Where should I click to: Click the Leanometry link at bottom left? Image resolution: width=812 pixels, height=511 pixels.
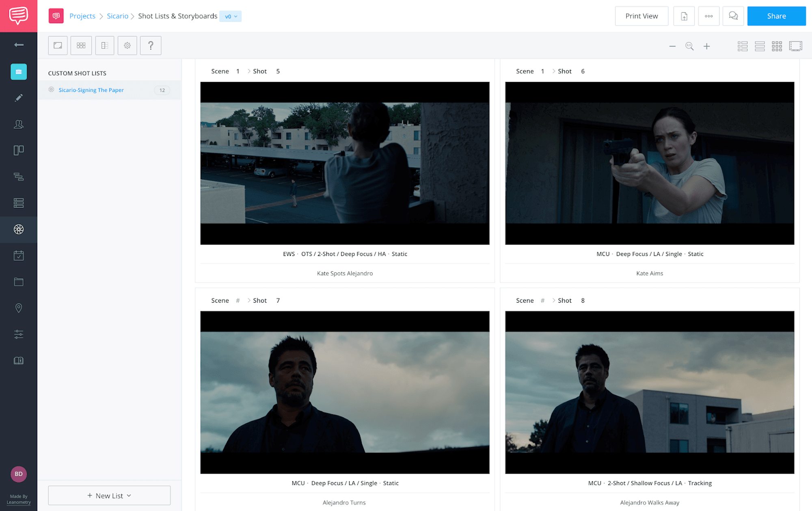19,502
